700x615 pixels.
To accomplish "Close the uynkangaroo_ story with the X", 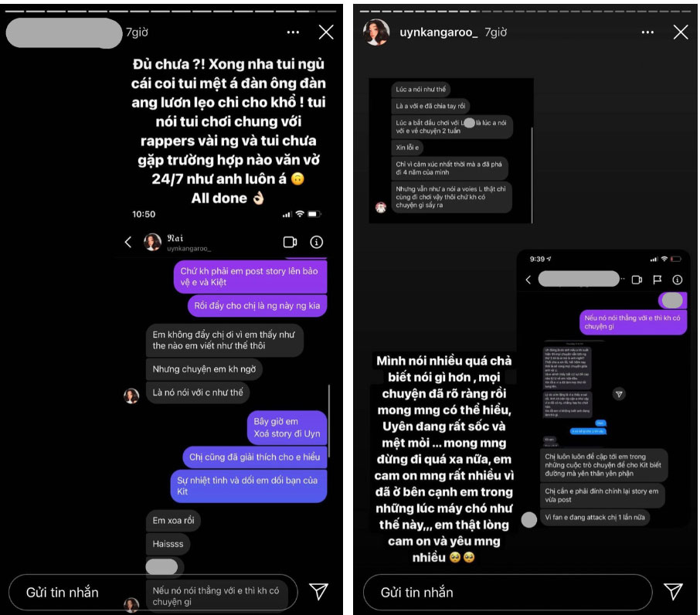I will pos(681,32).
